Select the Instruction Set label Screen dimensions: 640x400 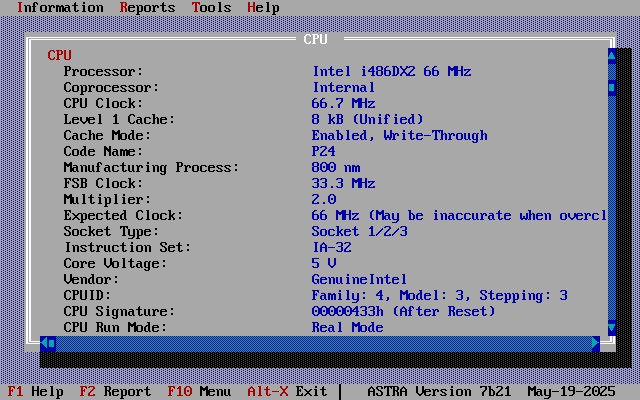127,247
